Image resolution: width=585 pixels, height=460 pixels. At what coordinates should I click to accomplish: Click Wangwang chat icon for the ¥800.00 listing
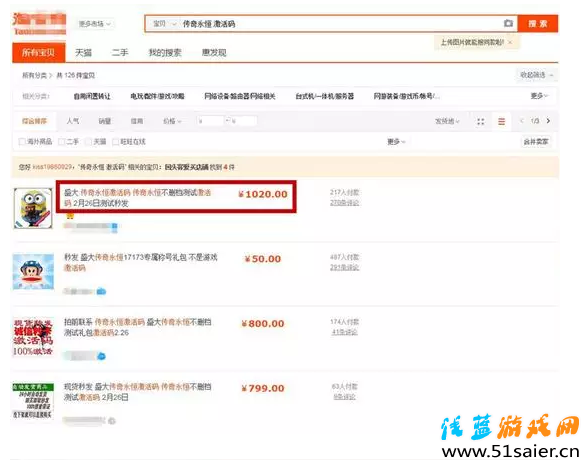point(101,356)
